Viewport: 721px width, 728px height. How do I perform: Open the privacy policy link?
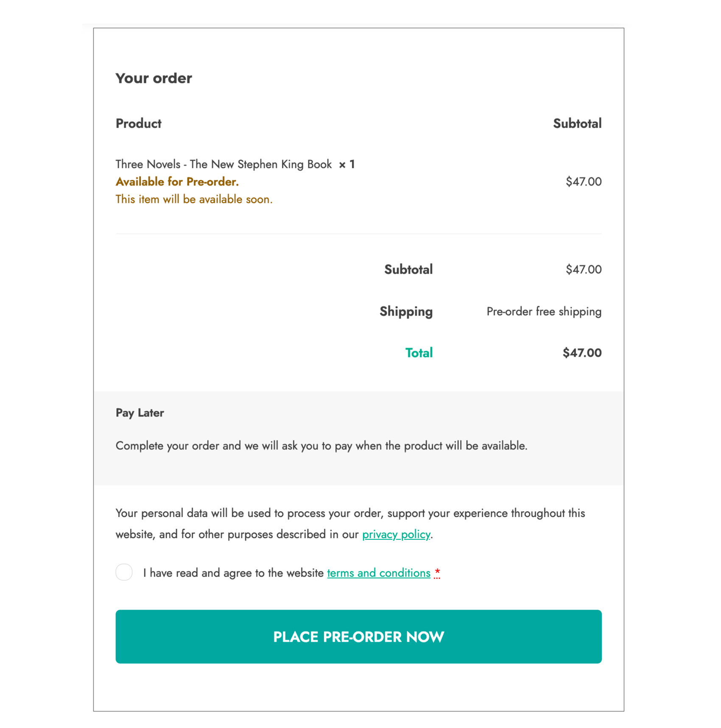[396, 534]
